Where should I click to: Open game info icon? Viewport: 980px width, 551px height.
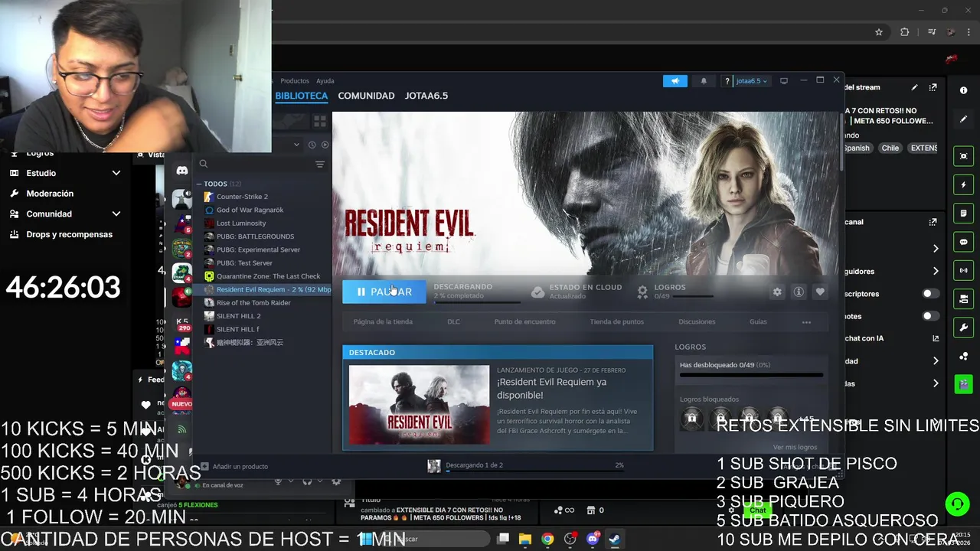799,292
